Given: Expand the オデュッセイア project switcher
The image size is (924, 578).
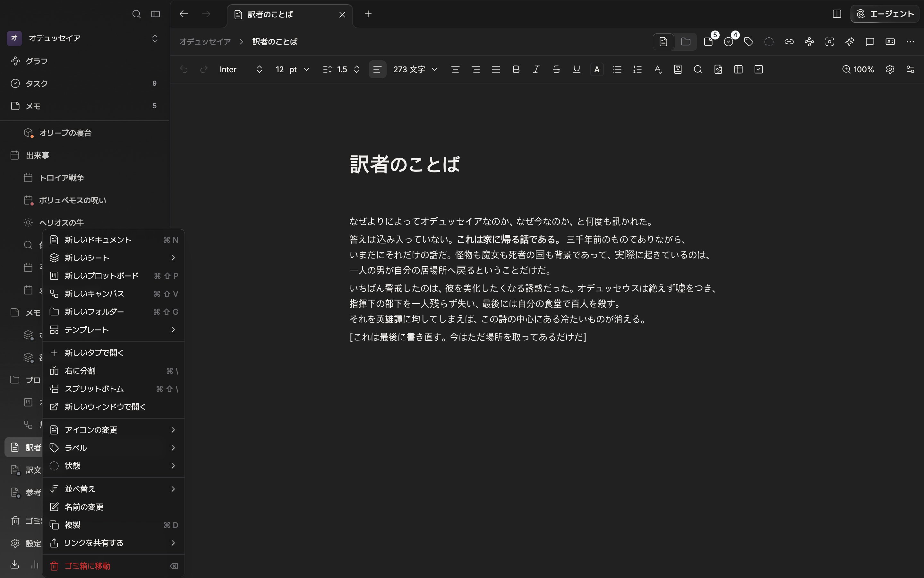Looking at the screenshot, I should [155, 38].
